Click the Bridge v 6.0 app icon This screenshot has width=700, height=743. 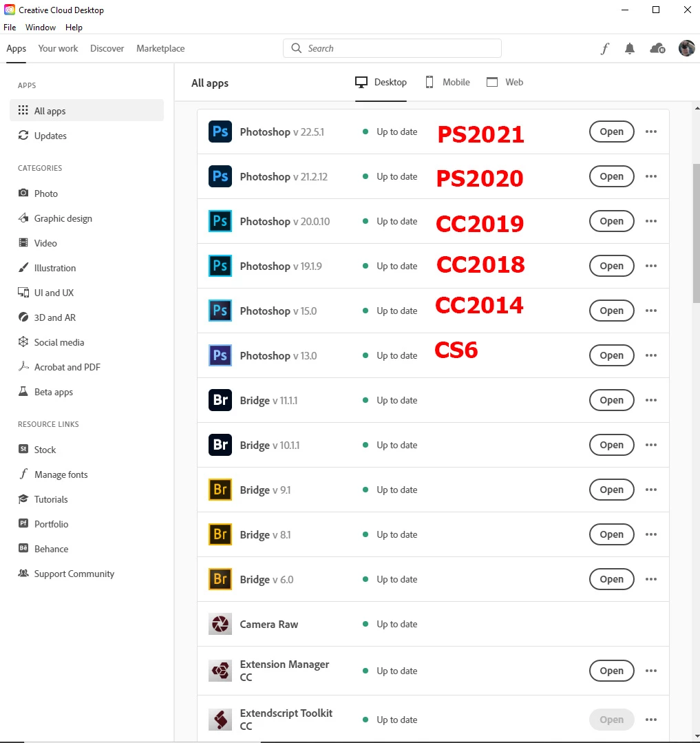[x=220, y=579]
